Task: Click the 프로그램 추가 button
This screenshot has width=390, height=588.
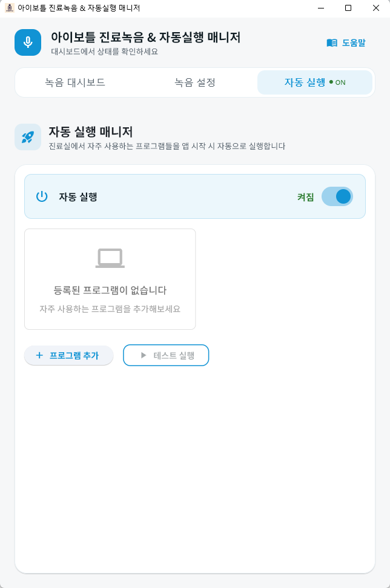Action: pyautogui.click(x=68, y=355)
